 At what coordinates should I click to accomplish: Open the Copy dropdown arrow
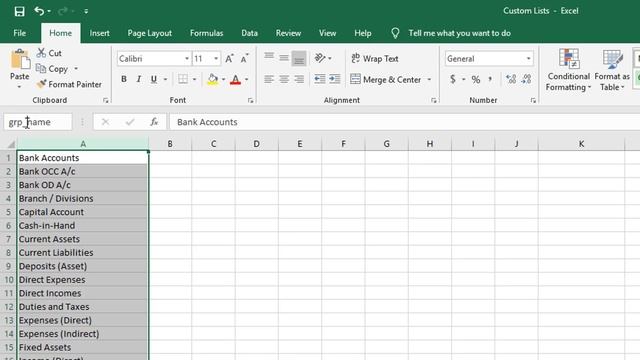(76, 69)
